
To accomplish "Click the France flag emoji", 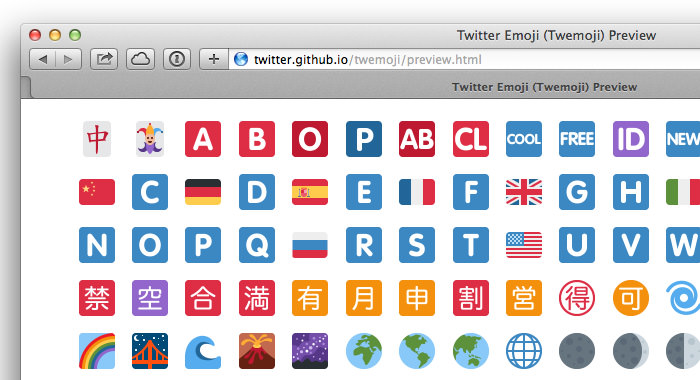I will click(x=417, y=192).
